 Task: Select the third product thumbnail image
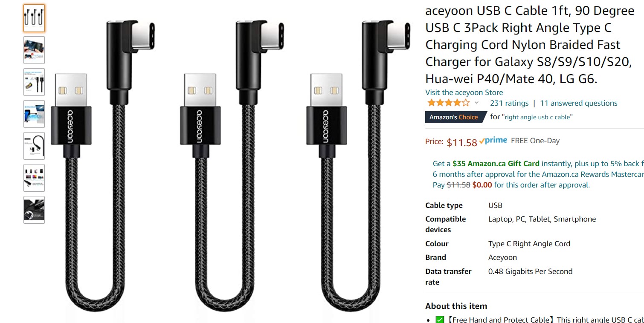tap(34, 82)
